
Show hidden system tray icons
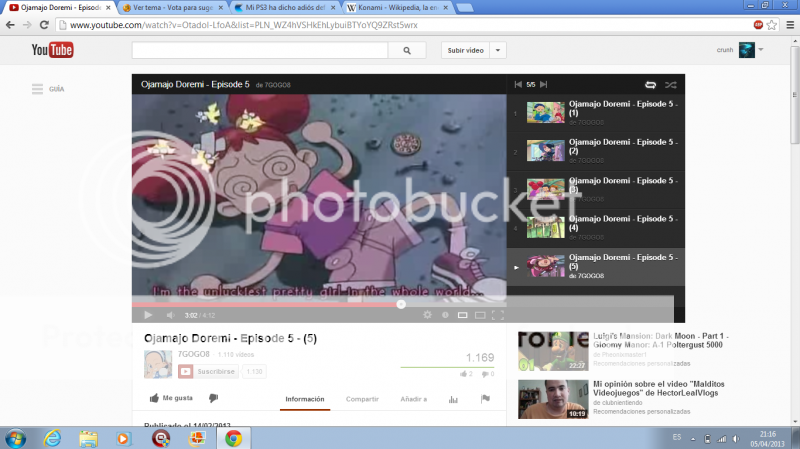(x=693, y=439)
